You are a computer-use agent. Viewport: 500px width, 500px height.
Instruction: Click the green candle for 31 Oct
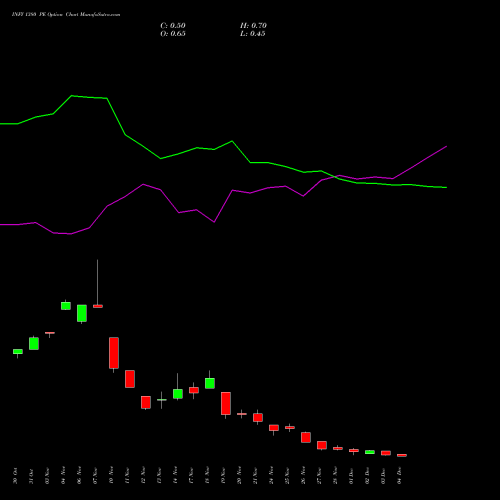(34, 344)
